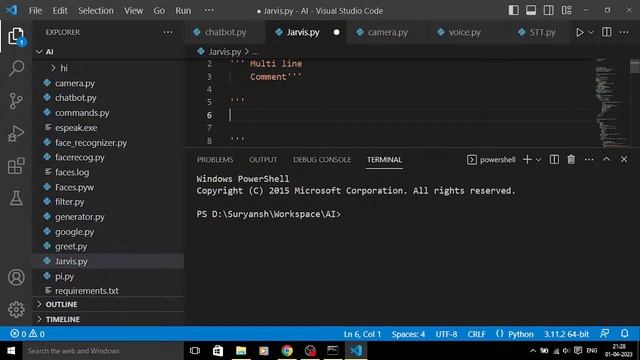640x360 pixels.
Task: Open Windows Start menu
Action: click(11, 351)
